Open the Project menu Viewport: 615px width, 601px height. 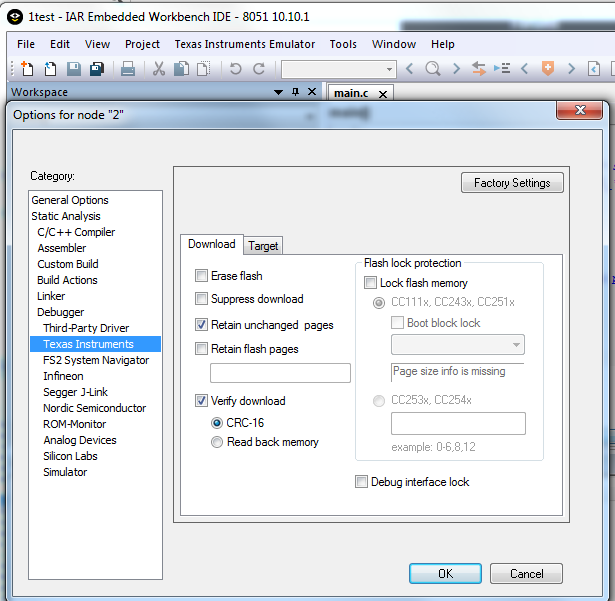pyautogui.click(x=142, y=44)
